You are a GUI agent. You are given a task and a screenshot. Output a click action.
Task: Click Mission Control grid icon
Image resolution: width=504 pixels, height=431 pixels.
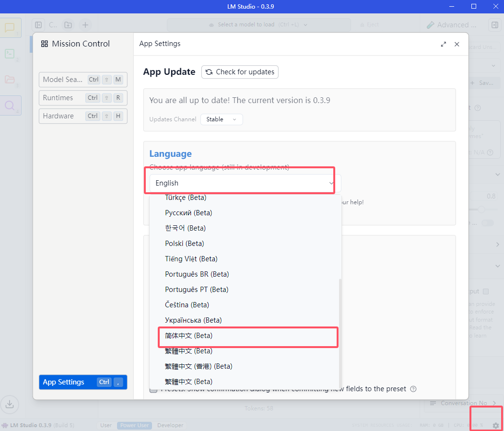click(x=44, y=44)
